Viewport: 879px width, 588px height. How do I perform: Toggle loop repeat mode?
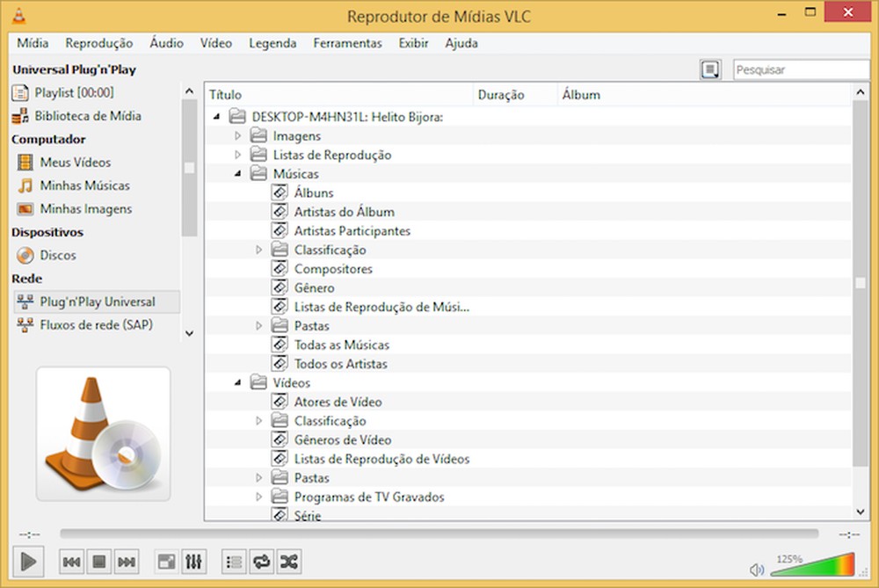coord(260,561)
